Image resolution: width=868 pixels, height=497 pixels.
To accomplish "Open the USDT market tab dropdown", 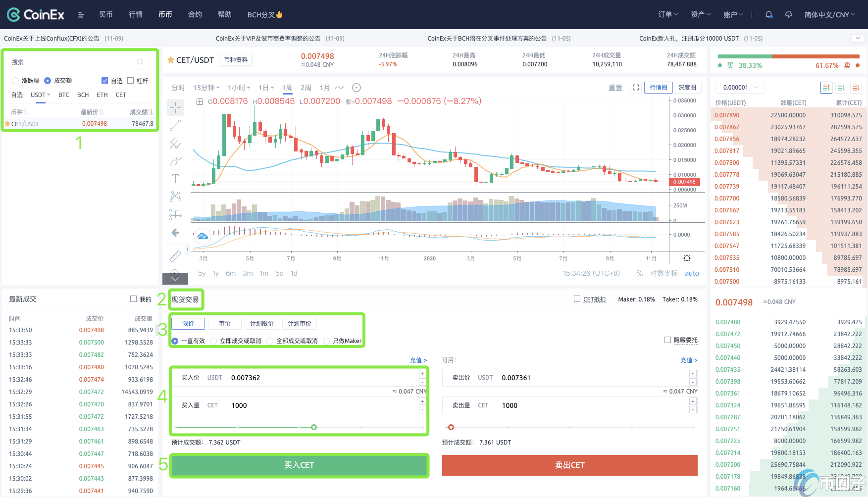I will click(x=41, y=95).
